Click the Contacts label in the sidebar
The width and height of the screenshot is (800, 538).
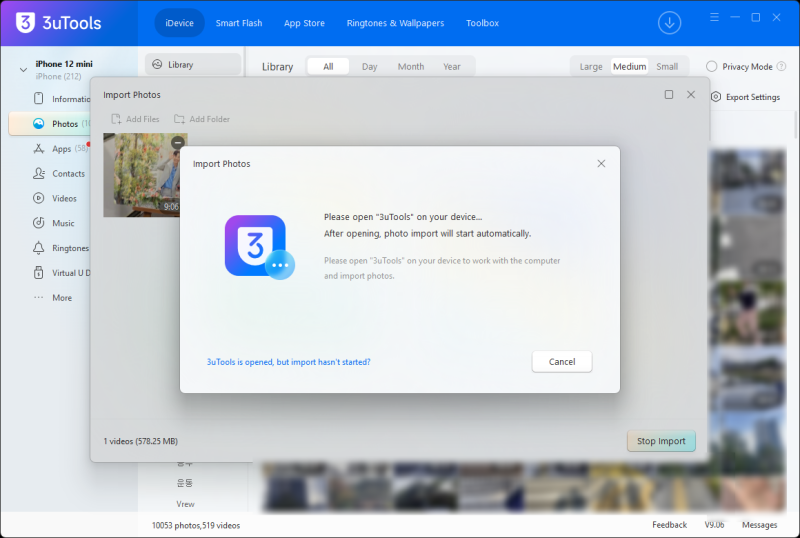(x=68, y=174)
